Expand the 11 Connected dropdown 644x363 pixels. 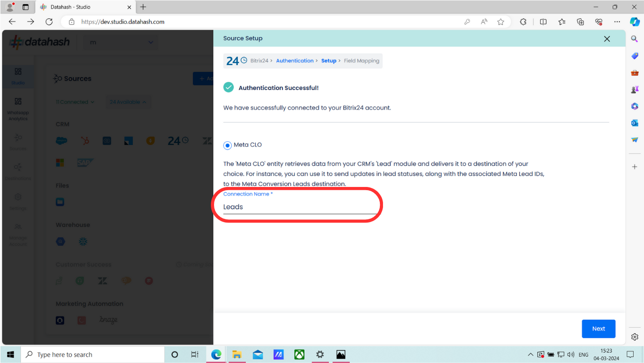pos(75,102)
